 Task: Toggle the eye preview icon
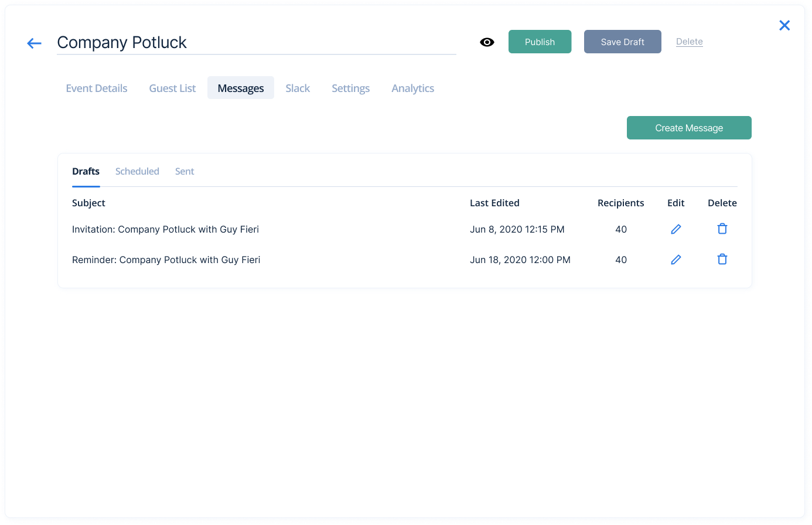coord(487,42)
